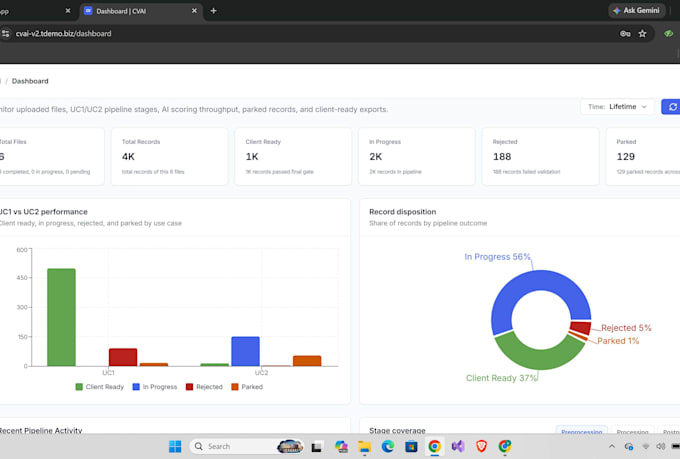Open Microsoft Store from the taskbar
Image resolution: width=680 pixels, height=459 pixels.
[x=411, y=446]
